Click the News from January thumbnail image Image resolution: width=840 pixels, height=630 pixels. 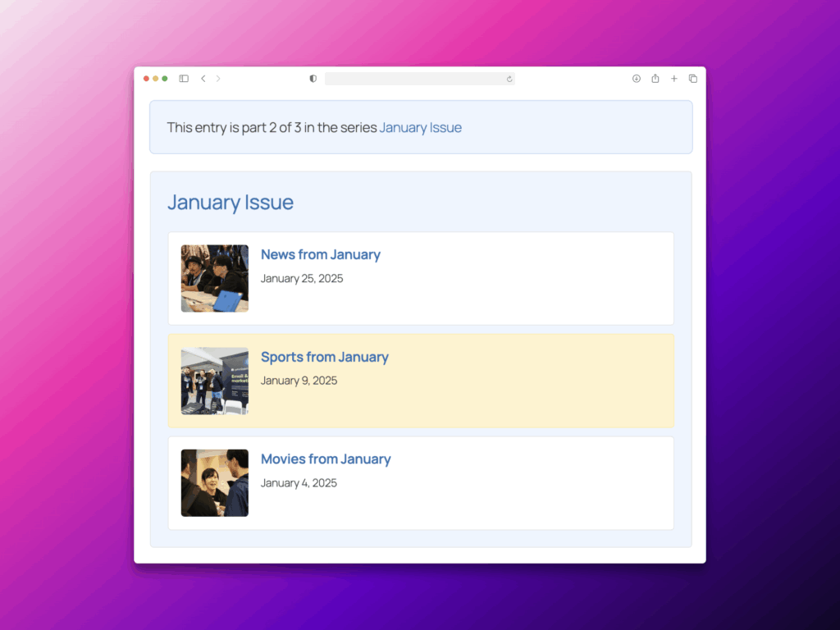pyautogui.click(x=215, y=278)
